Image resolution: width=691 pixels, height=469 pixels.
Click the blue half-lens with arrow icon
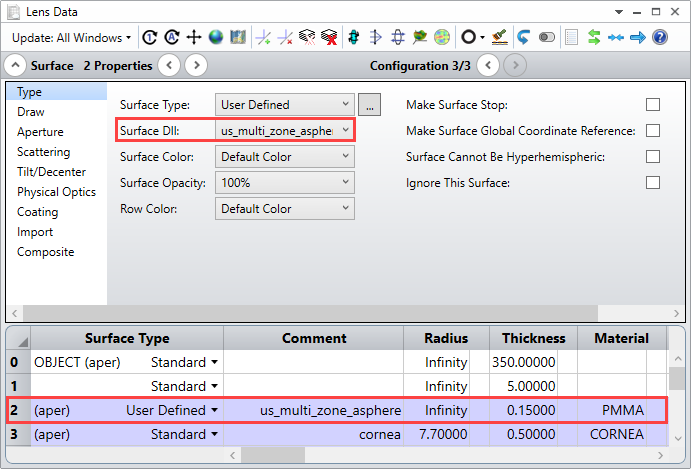(x=375, y=37)
